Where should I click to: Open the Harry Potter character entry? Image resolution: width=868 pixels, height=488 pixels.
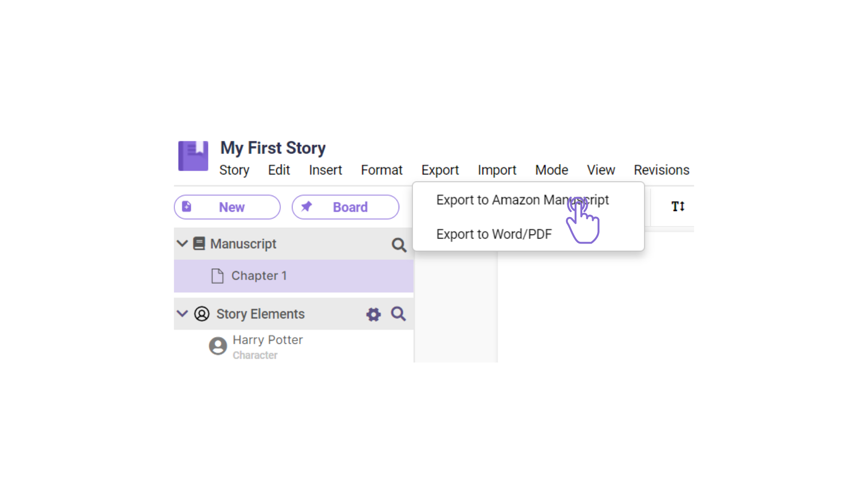[268, 340]
